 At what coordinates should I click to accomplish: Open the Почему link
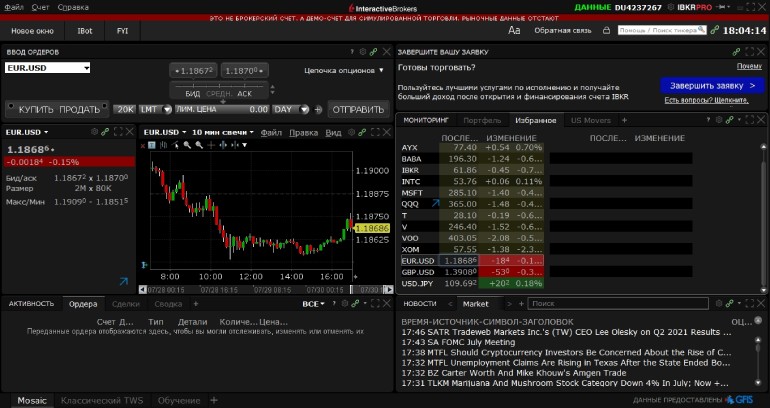[749, 66]
